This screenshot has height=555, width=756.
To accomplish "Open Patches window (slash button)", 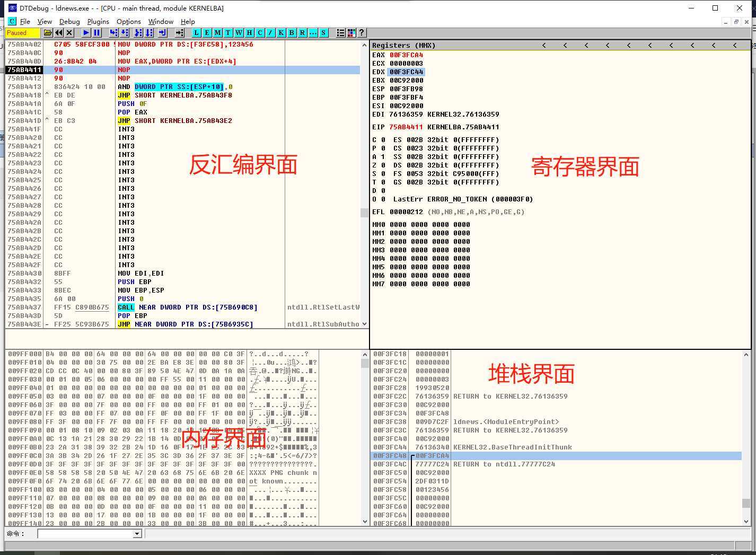I will (270, 33).
